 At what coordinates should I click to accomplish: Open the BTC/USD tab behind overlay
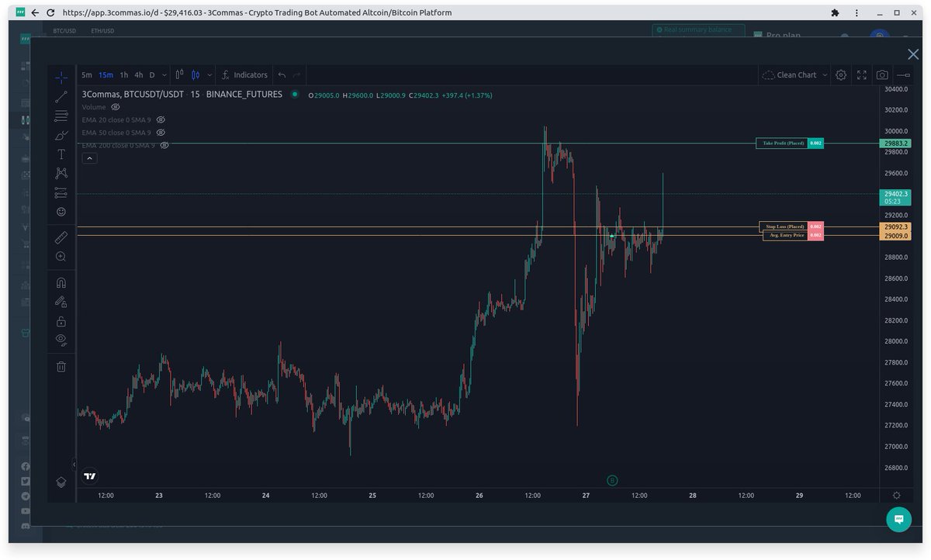click(64, 31)
